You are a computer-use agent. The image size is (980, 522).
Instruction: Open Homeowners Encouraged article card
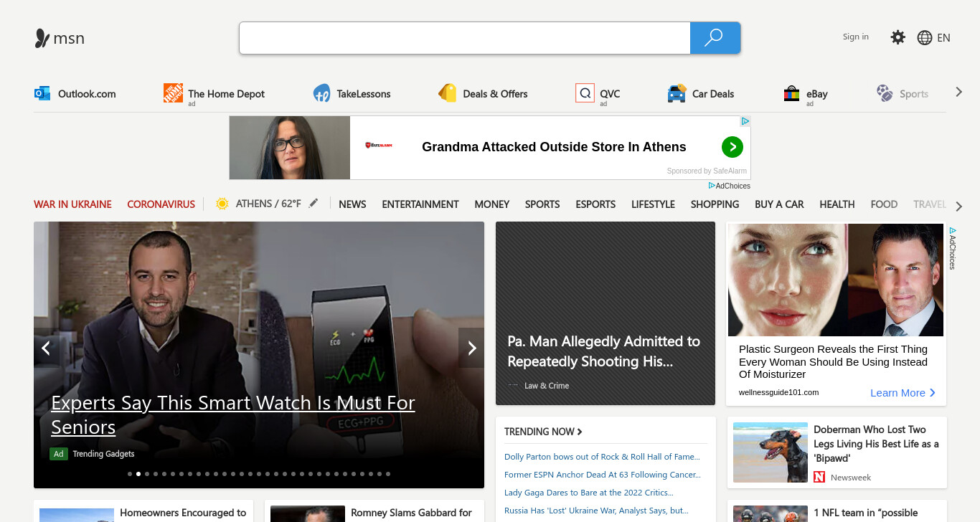coord(143,511)
